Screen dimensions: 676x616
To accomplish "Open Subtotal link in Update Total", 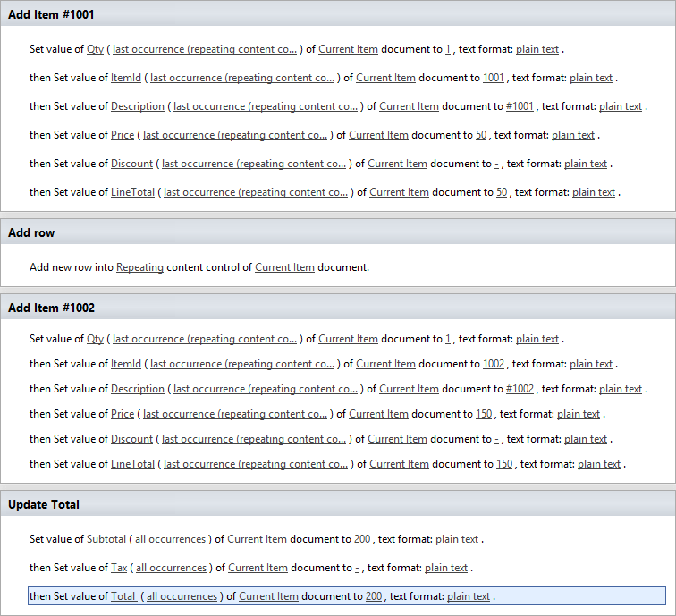I will 106,539.
